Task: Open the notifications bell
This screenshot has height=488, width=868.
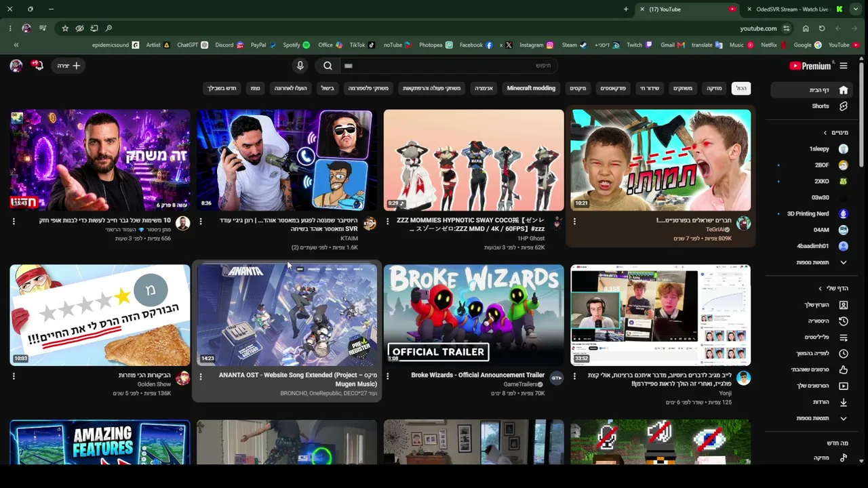Action: tap(37, 65)
